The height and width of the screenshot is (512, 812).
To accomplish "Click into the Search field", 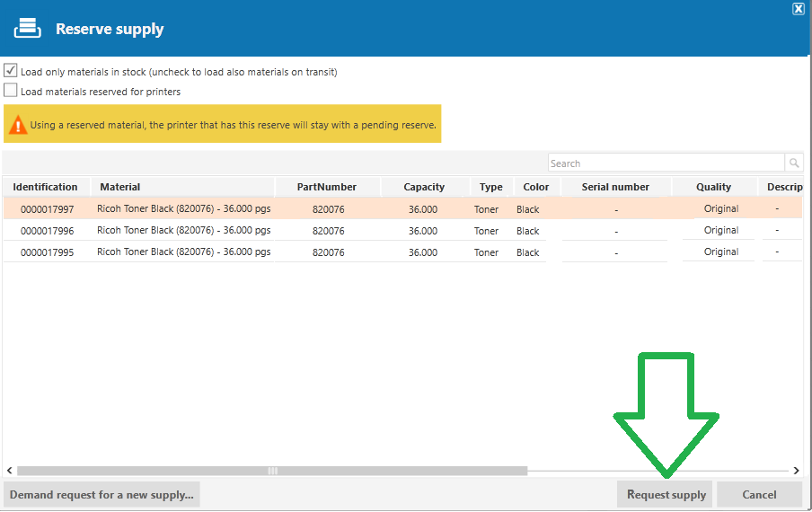I will point(666,163).
